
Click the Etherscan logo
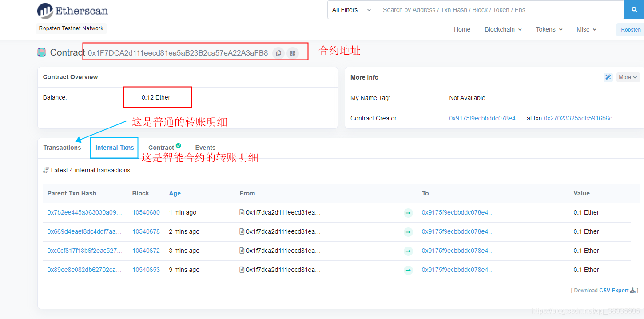(x=72, y=11)
